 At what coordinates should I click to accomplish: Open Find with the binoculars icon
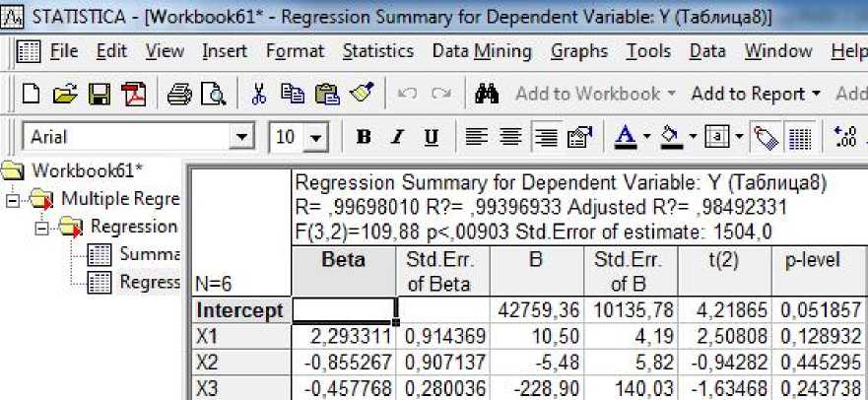pyautogui.click(x=487, y=94)
